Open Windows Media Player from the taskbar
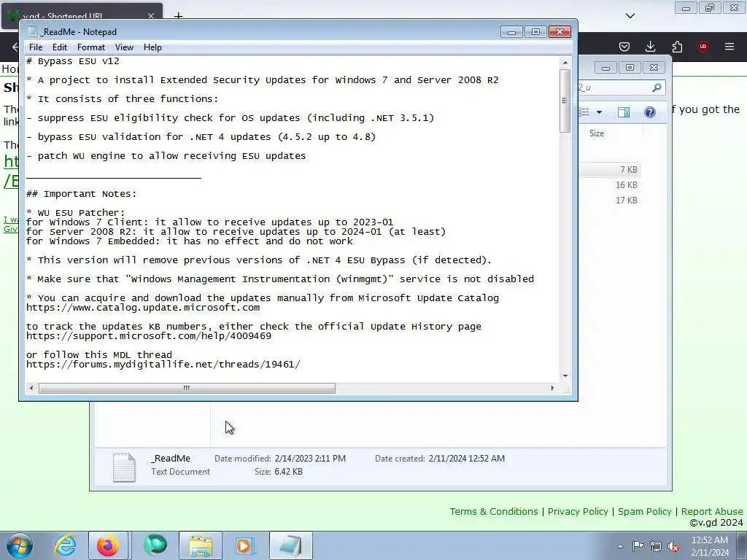Viewport: 747px width, 560px height. click(245, 545)
